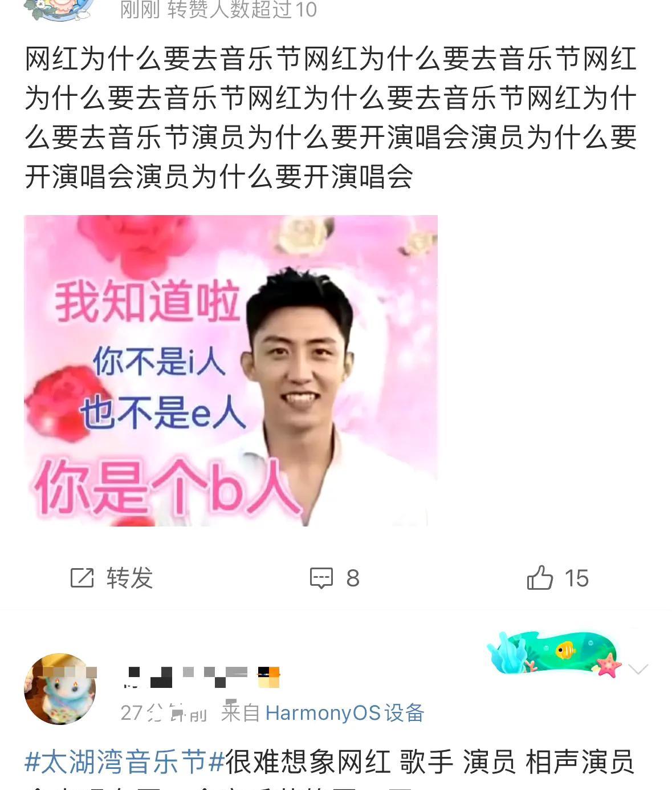Click the 转发 repost label
The height and width of the screenshot is (790, 672).
tap(130, 578)
